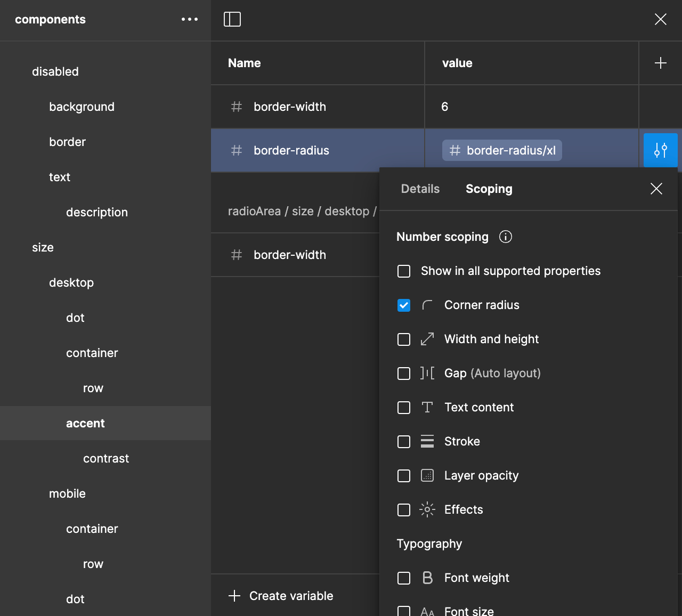Viewport: 682px width, 616px height.
Task: Check the Effects scope
Action: click(x=404, y=510)
